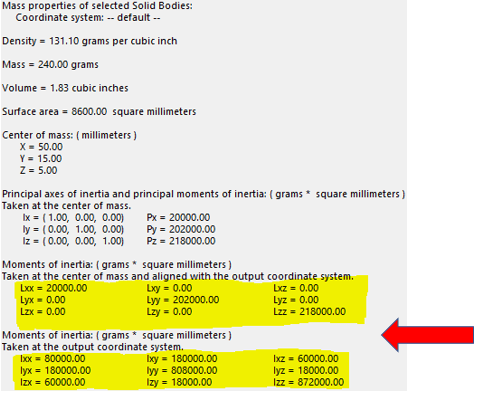Click the Ix = (1.00, 0.00, 0.00) axis vector
Image resolution: width=477 pixels, height=393 pixels.
click(73, 217)
